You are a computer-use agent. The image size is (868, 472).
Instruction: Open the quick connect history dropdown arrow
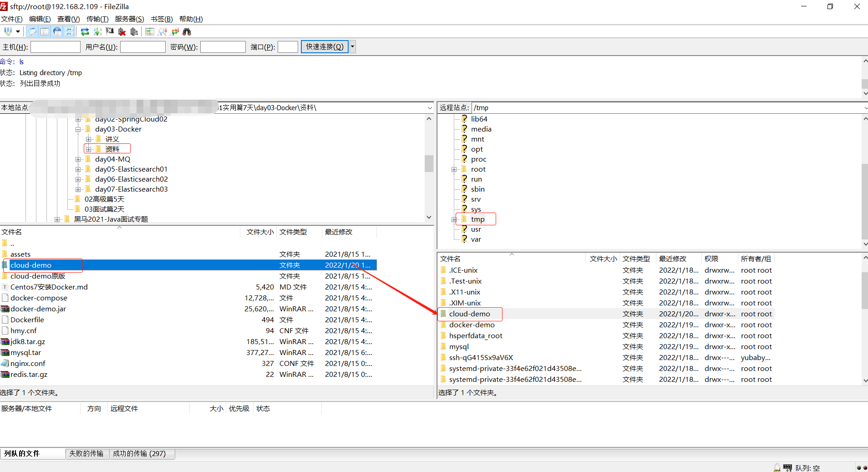tap(352, 47)
